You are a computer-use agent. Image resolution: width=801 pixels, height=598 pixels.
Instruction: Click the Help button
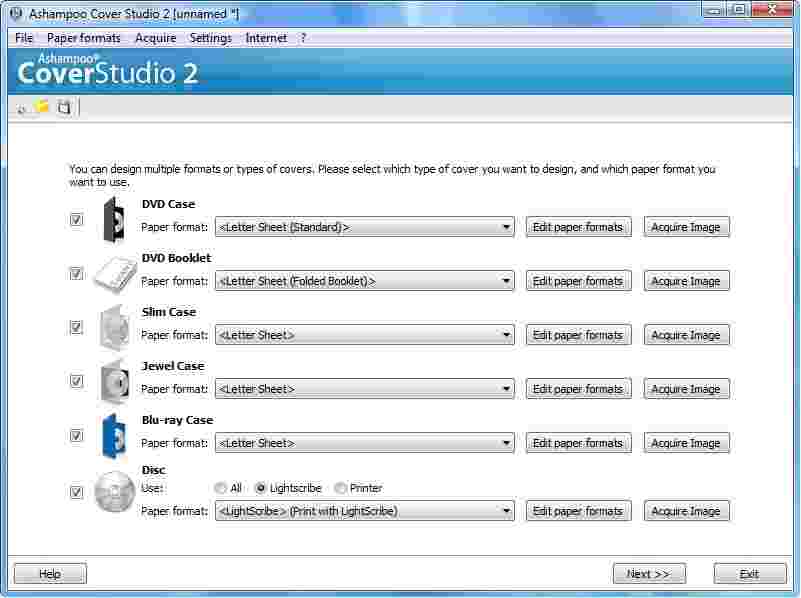50,573
